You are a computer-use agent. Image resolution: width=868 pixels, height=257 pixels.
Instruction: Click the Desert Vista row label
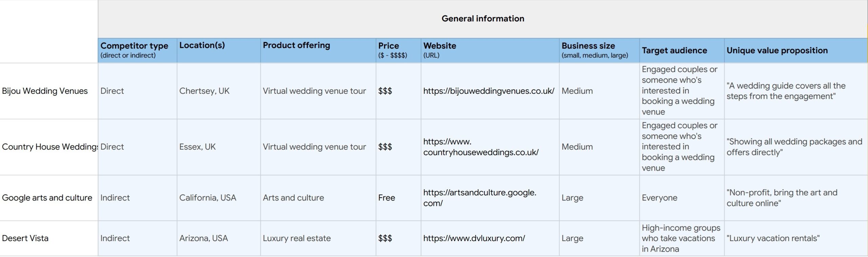pos(25,238)
